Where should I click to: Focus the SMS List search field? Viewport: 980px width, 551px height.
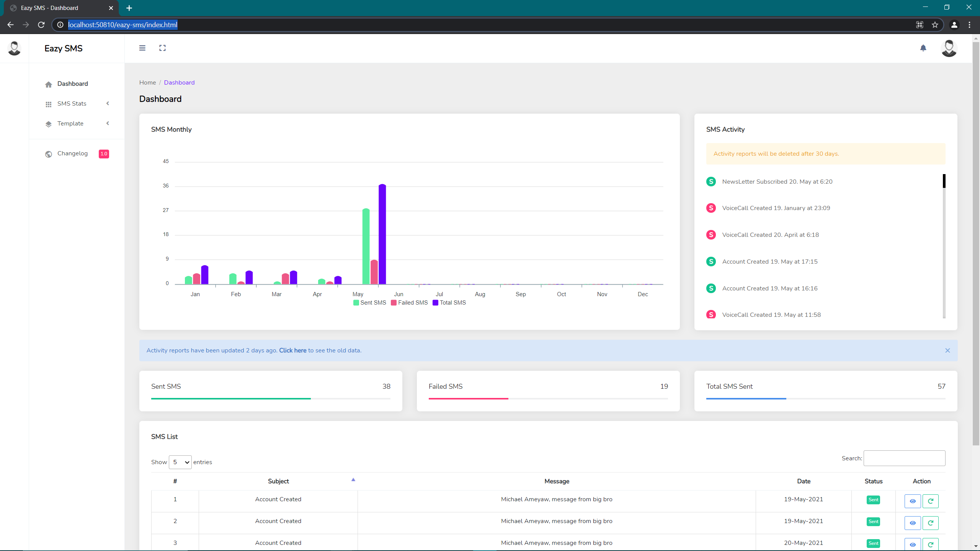904,458
